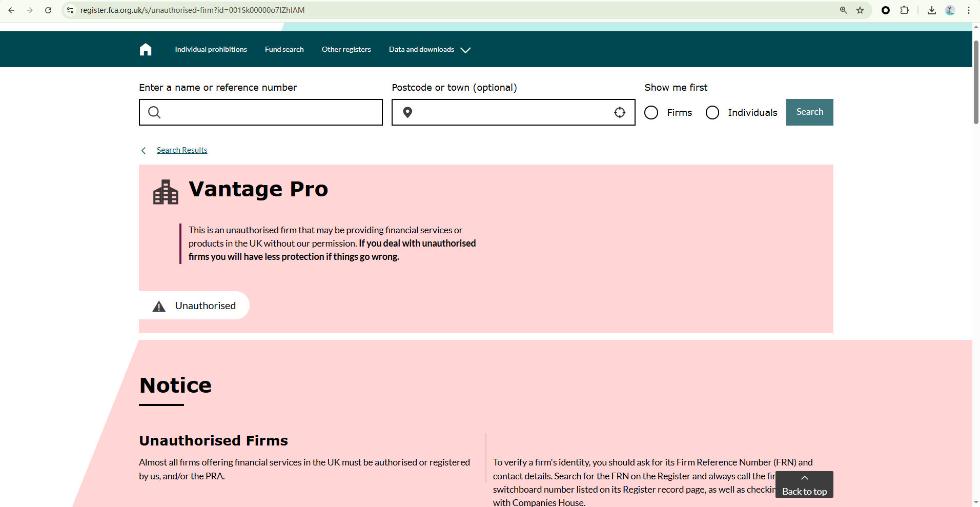980x507 pixels.
Task: Reload the current page
Action: click(48, 10)
